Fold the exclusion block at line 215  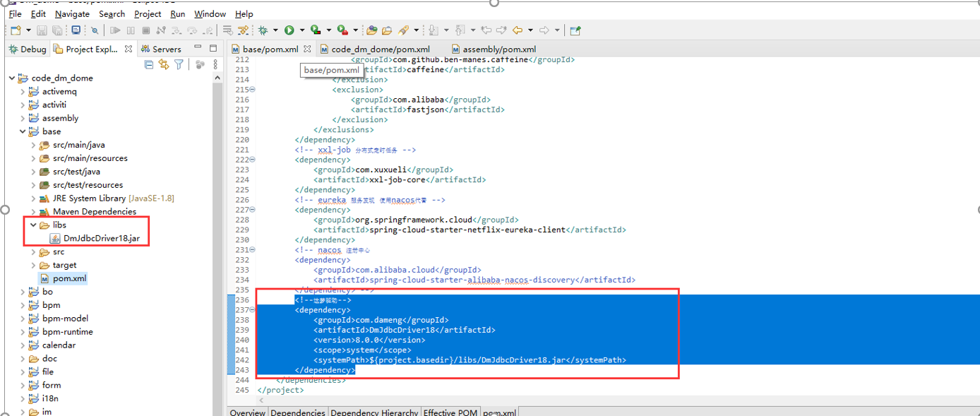click(253, 90)
